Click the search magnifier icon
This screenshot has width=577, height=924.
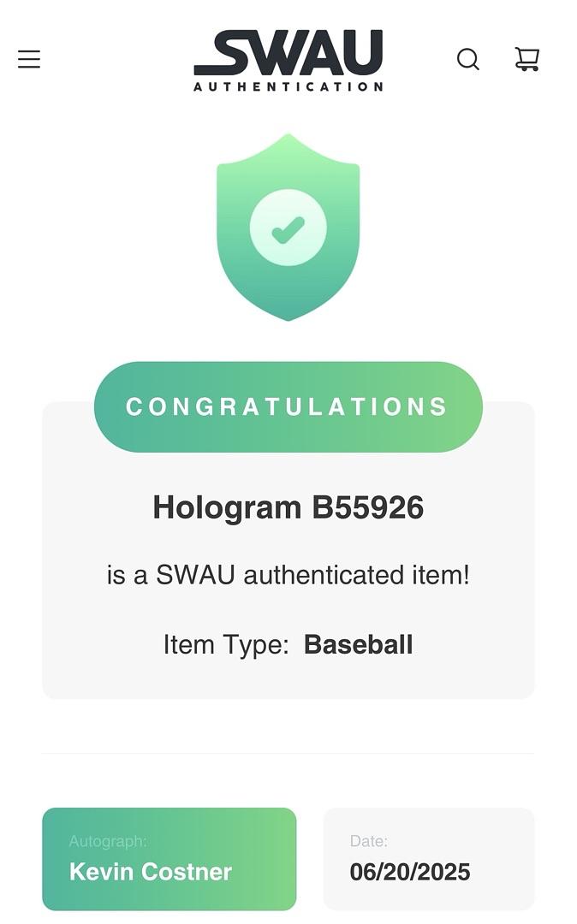coord(467,59)
